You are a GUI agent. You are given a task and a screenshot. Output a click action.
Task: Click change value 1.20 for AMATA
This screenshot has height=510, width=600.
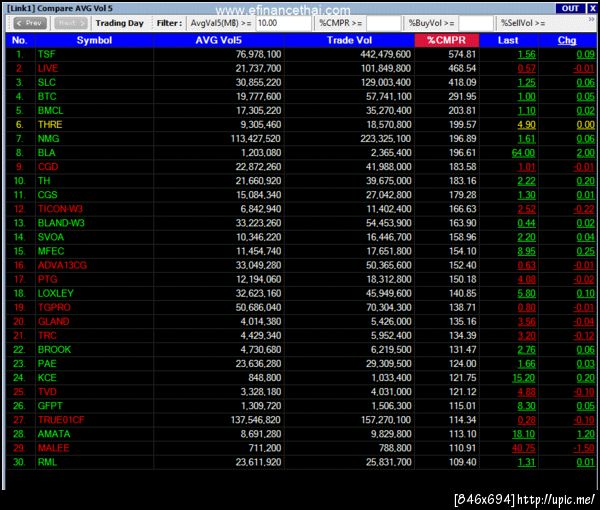click(x=585, y=434)
